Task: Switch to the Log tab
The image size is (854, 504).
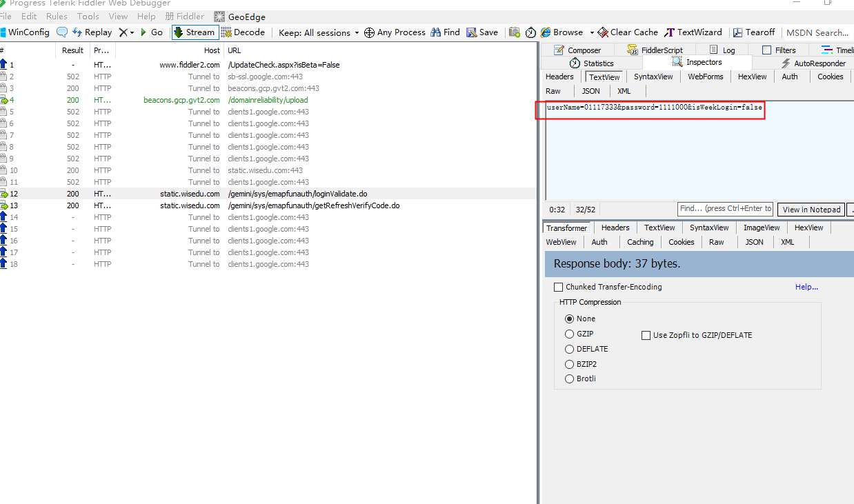Action: (722, 50)
